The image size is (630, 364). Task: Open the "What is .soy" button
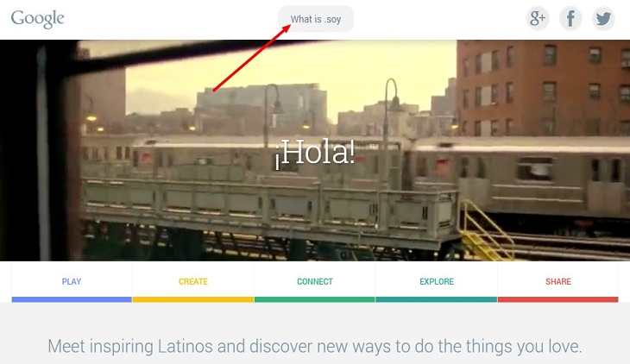[316, 19]
